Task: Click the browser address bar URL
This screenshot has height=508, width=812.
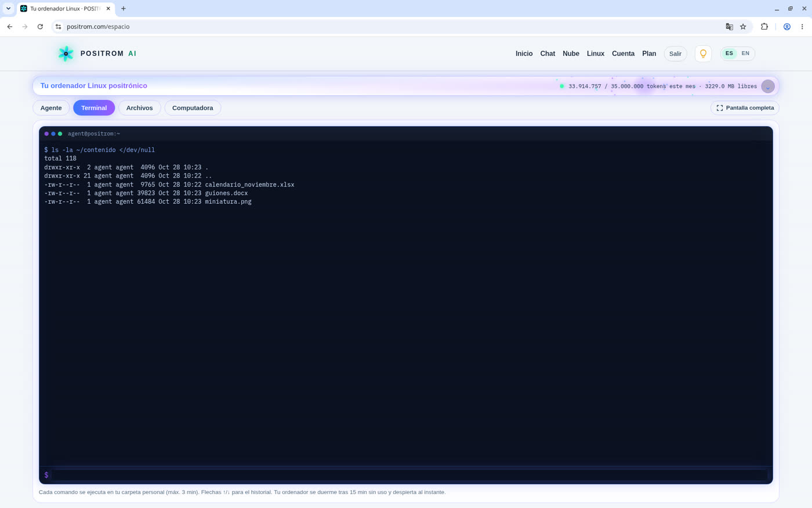Action: (x=98, y=27)
